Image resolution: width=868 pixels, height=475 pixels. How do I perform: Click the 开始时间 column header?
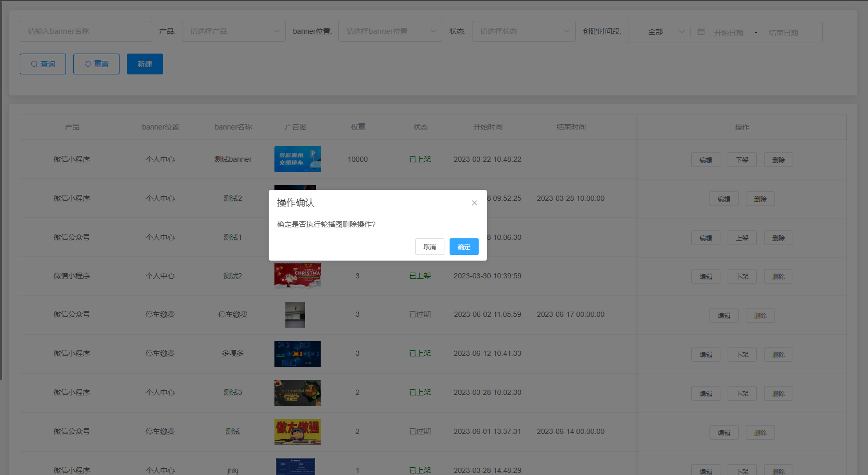[488, 127]
